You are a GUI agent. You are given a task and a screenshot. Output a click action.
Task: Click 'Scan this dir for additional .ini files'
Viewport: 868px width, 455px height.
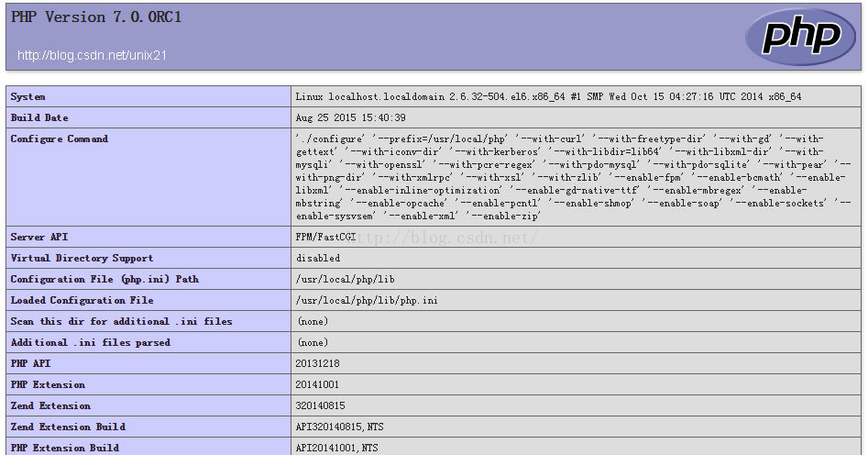click(x=121, y=321)
